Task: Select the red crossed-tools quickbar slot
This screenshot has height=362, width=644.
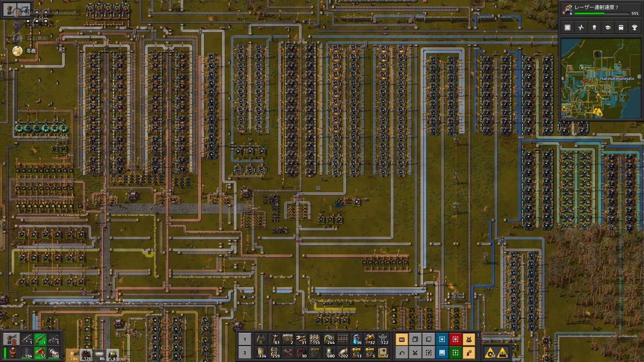Action: pos(288,352)
